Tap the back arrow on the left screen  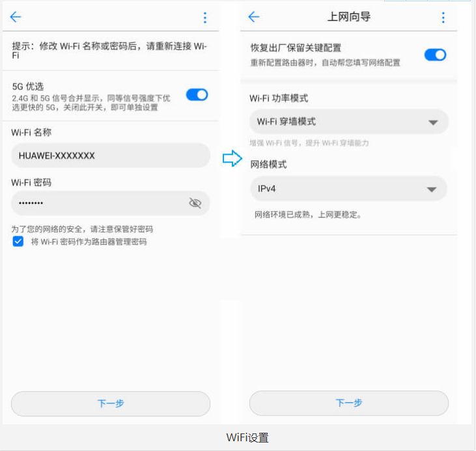click(x=16, y=18)
